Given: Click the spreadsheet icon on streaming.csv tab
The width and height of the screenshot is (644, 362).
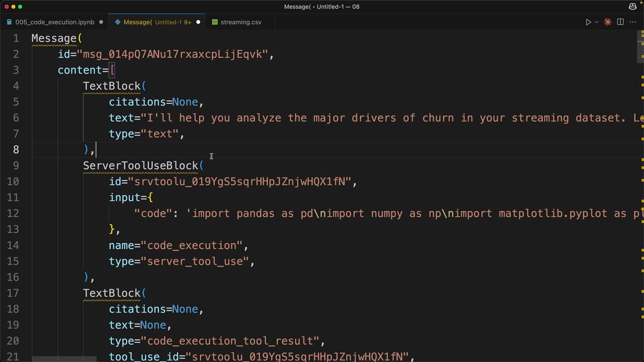Looking at the screenshot, I should click(x=215, y=22).
